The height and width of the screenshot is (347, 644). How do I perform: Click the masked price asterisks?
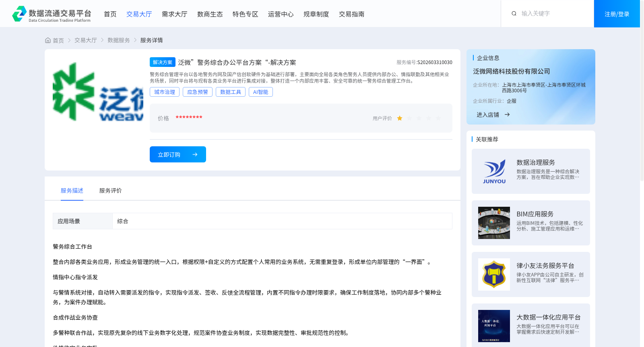point(189,118)
